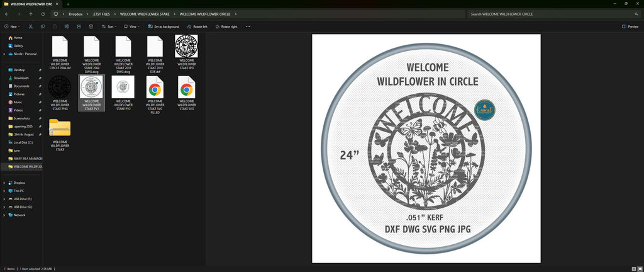The height and width of the screenshot is (272, 644).
Task: Click the Rotate left button
Action: [197, 26]
